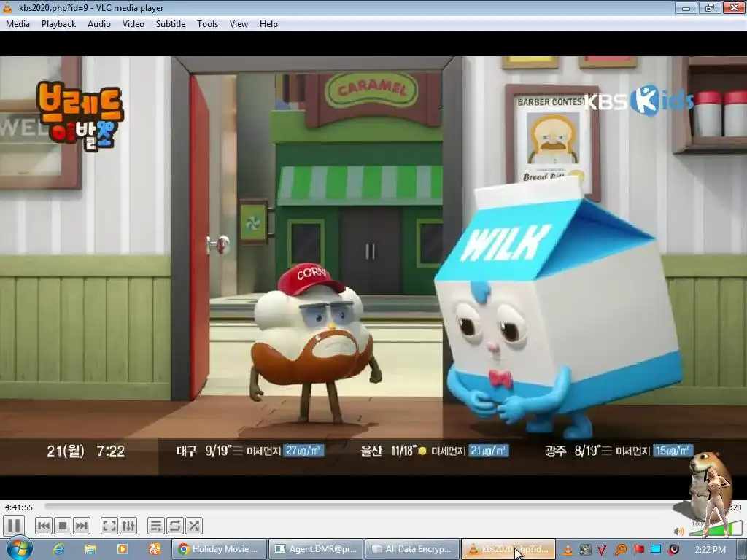
Task: Toggle loop repeat mode
Action: (175, 526)
